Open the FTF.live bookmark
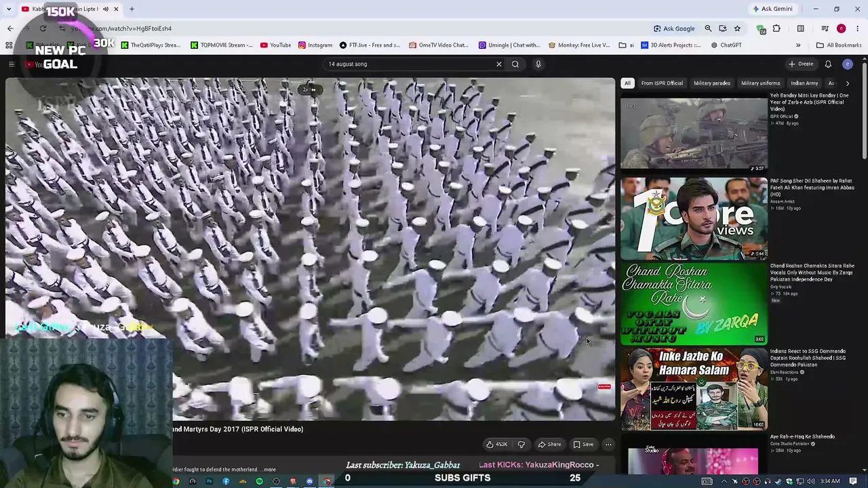This screenshot has width=868, height=488. click(370, 45)
